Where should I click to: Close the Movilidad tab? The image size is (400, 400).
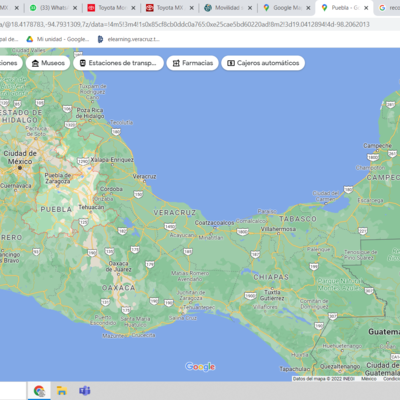[250, 8]
